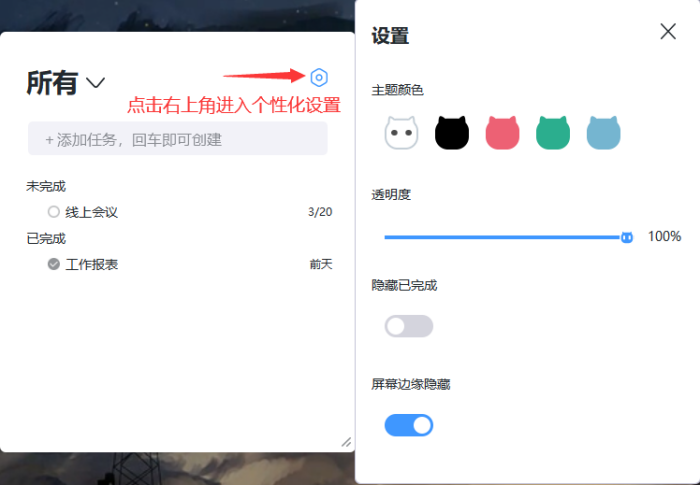The width and height of the screenshot is (700, 485).
Task: Mark 线上会议 task as complete
Action: pyautogui.click(x=54, y=212)
